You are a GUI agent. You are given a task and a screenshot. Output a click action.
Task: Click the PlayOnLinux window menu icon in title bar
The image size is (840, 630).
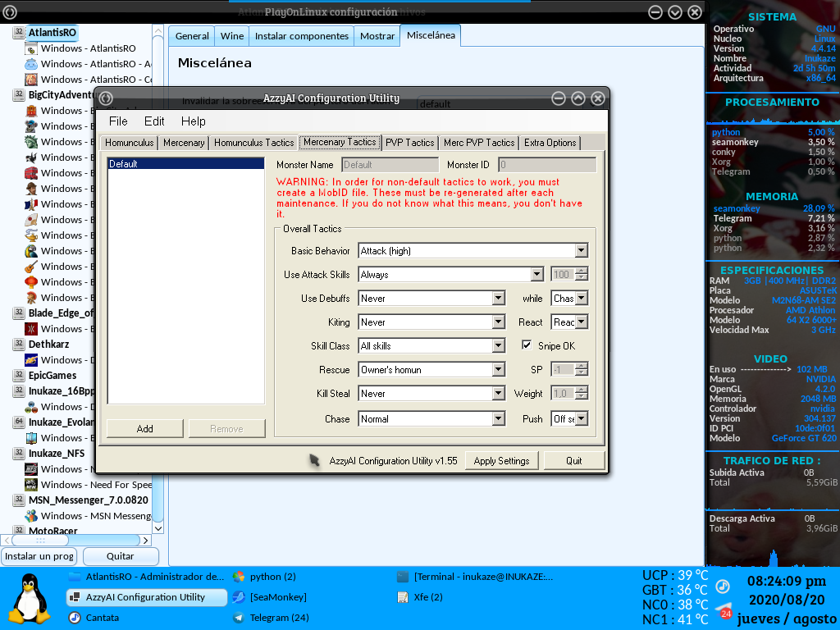pos(10,11)
